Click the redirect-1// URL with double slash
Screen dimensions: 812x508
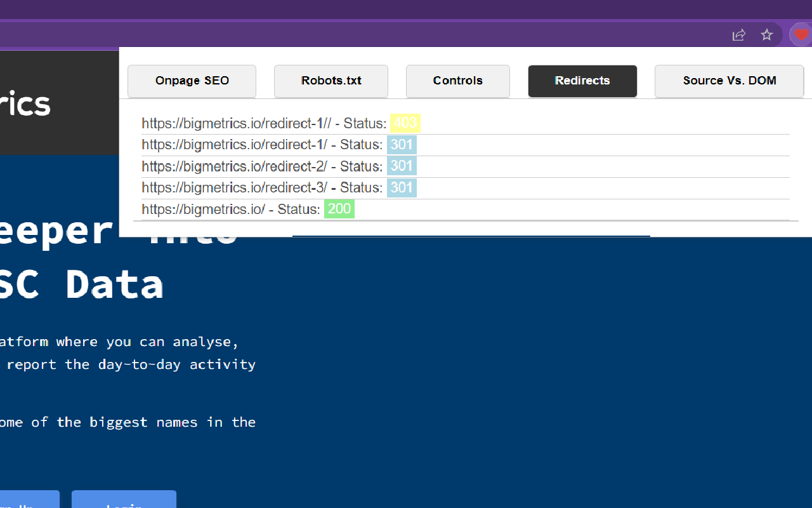click(236, 123)
